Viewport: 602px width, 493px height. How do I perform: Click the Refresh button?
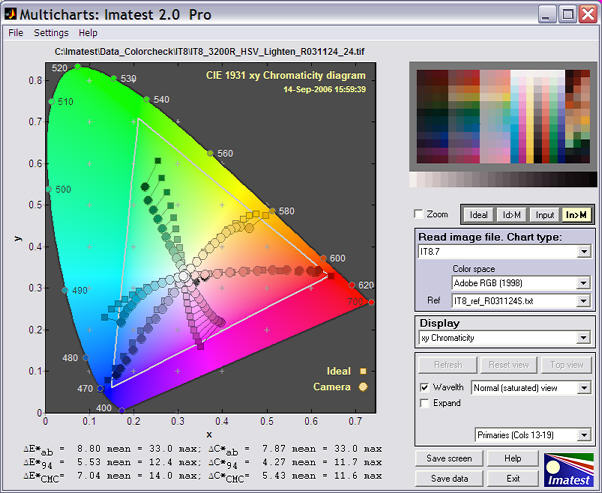tap(448, 364)
